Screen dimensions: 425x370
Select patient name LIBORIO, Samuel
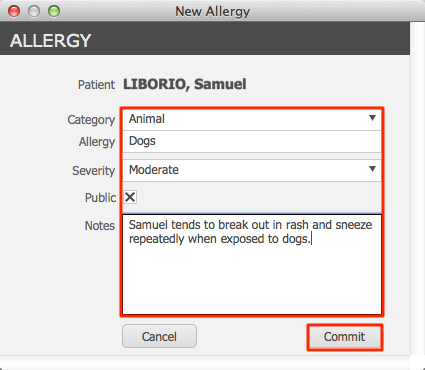point(185,84)
